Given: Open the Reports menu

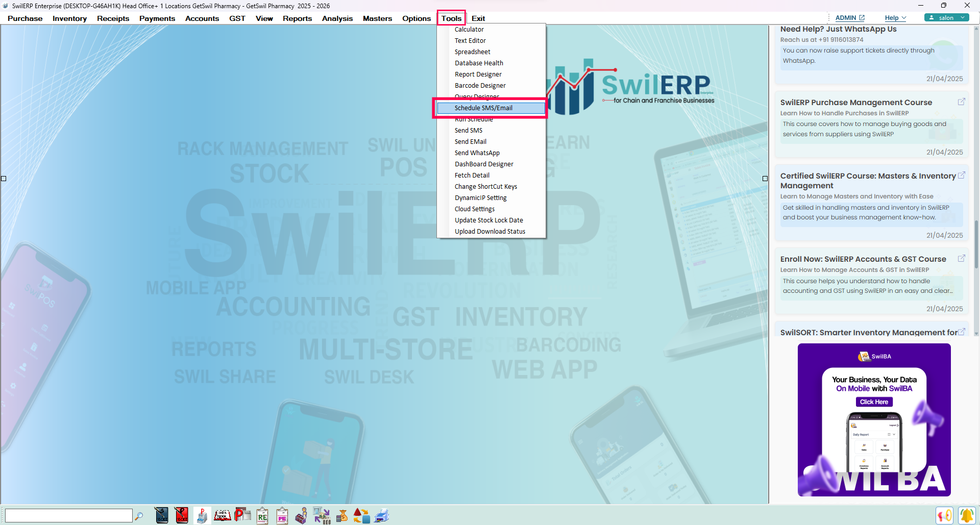Looking at the screenshot, I should [297, 18].
